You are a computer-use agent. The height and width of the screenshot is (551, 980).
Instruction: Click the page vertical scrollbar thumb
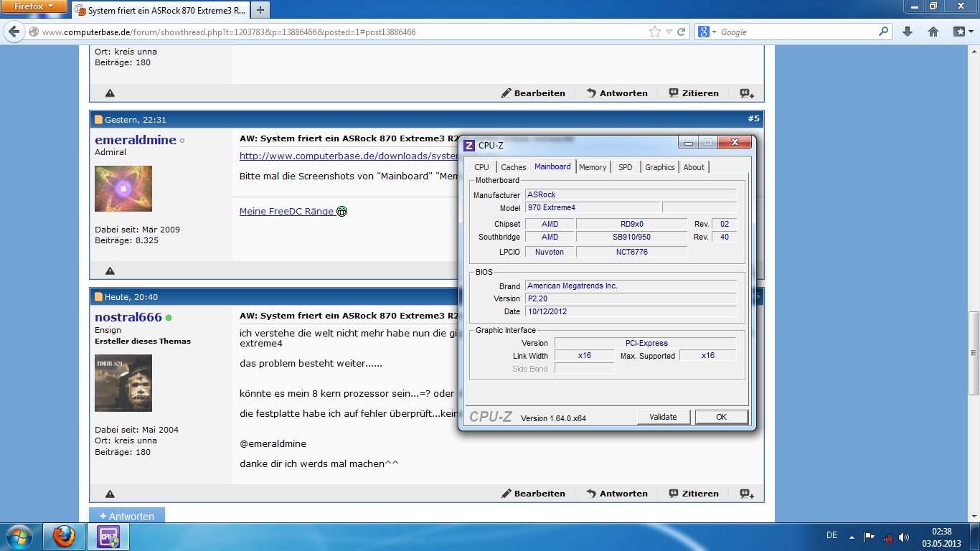point(974,352)
